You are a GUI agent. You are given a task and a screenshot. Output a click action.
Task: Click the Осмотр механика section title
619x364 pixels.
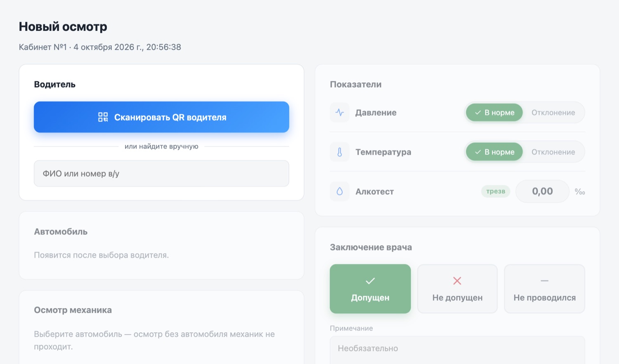click(73, 310)
